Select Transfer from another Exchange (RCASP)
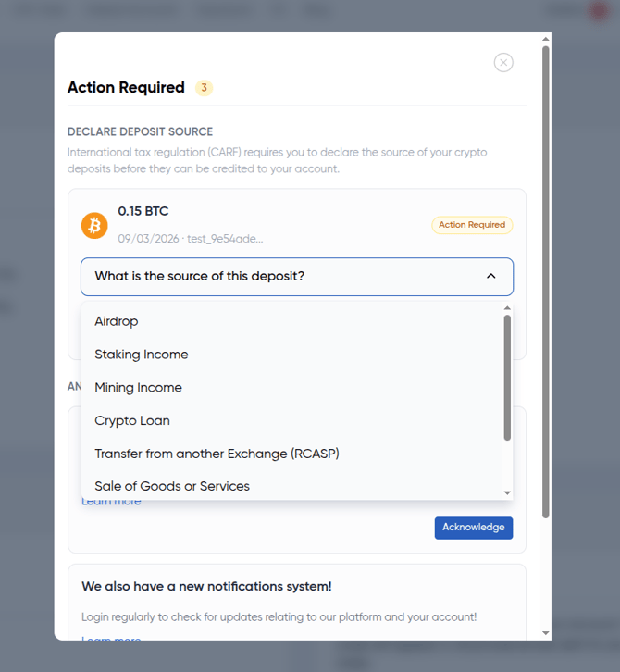 [x=217, y=454]
